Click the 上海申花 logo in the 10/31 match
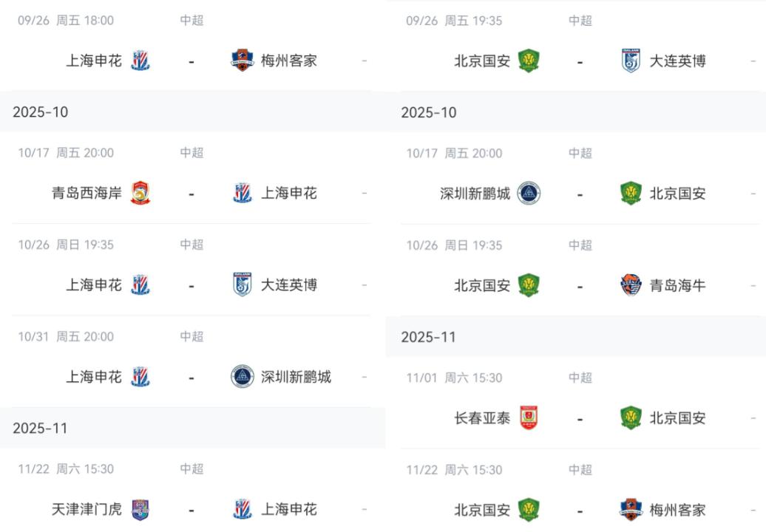Image resolution: width=766 pixels, height=532 pixels. (140, 377)
